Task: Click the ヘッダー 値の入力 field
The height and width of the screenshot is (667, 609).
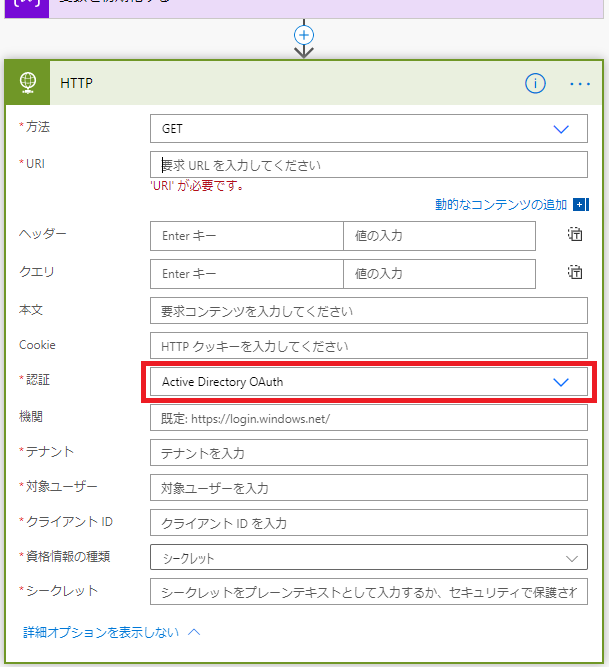Action: (439, 236)
